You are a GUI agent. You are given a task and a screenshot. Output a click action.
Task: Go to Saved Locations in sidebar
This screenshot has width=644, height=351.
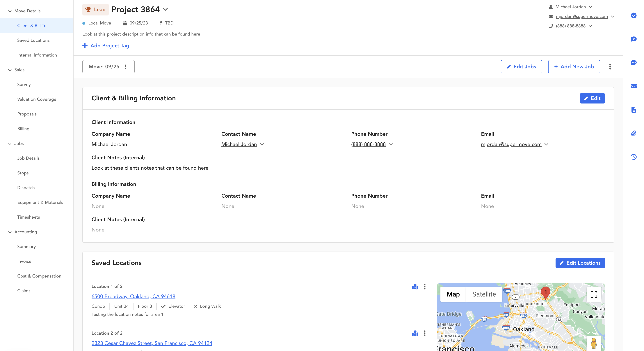tap(33, 40)
